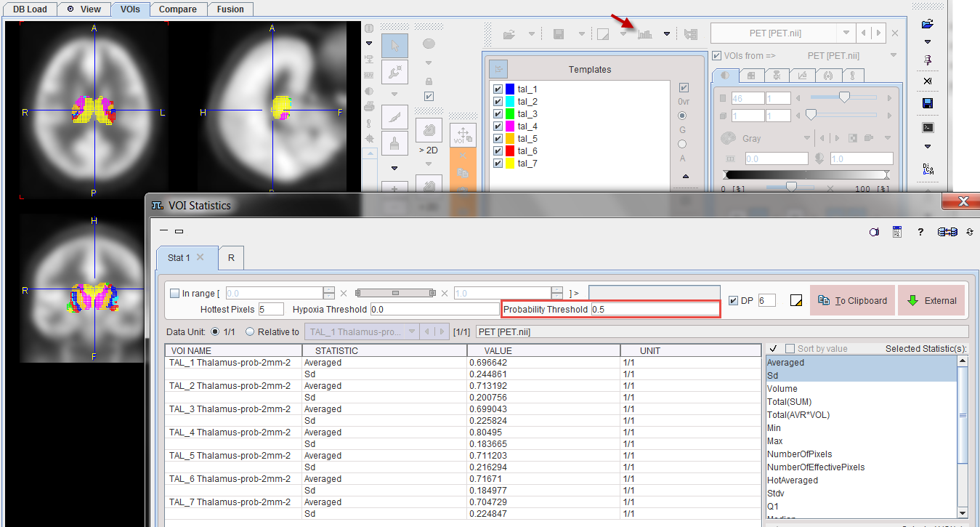Select the NumberOfPixels statistic
The width and height of the screenshot is (980, 527).
point(862,454)
